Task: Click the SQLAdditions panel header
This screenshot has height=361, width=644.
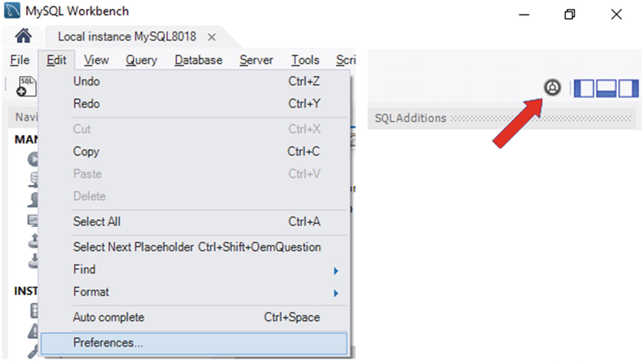Action: tap(502, 118)
